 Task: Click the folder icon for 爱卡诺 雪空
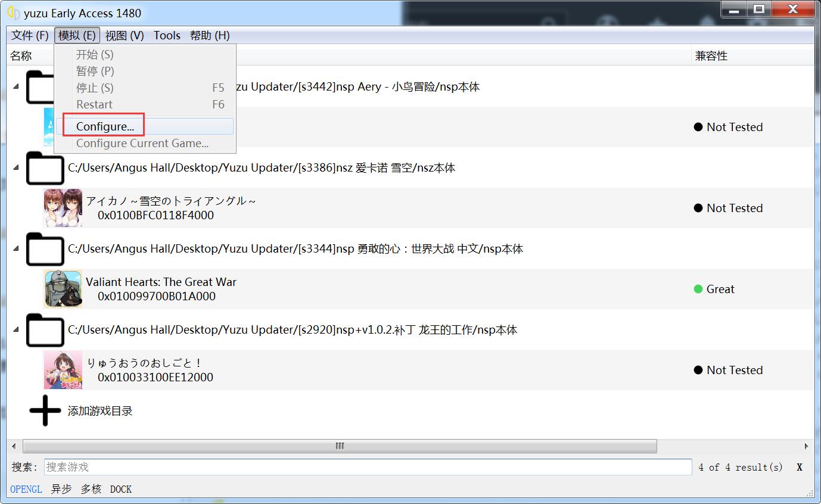(45, 168)
